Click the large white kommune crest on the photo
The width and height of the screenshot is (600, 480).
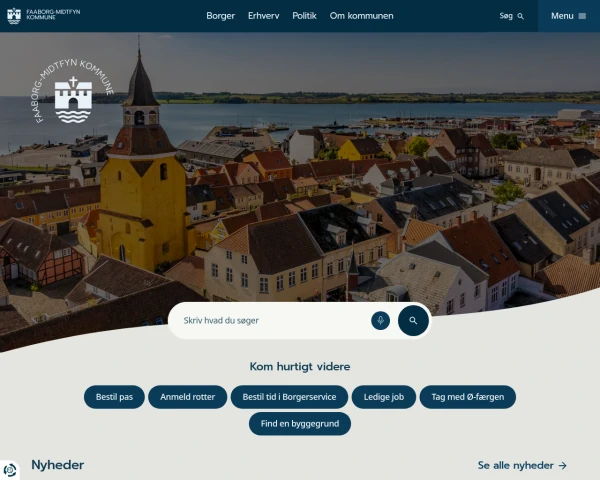pyautogui.click(x=73, y=92)
